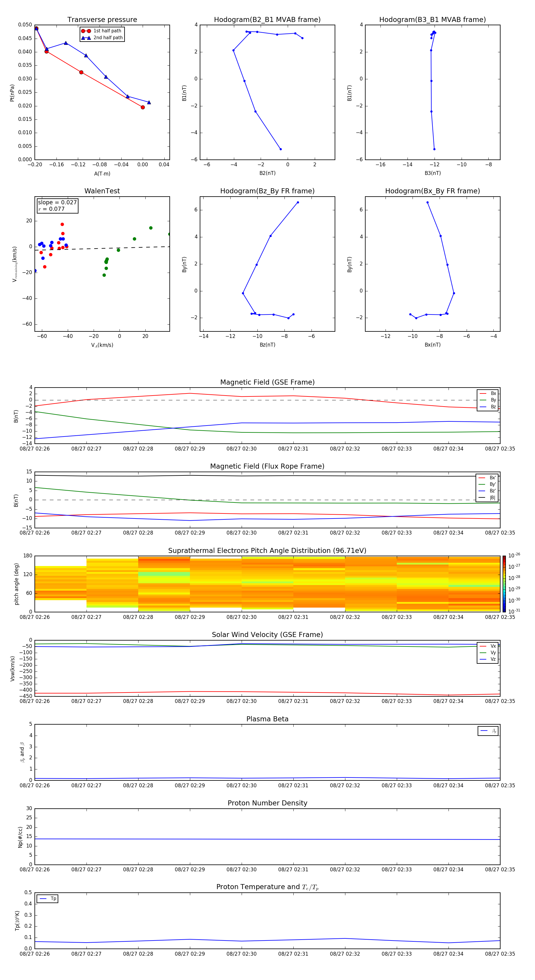Click the '08/27 02:30' tick under GSE field plot

click(241, 449)
